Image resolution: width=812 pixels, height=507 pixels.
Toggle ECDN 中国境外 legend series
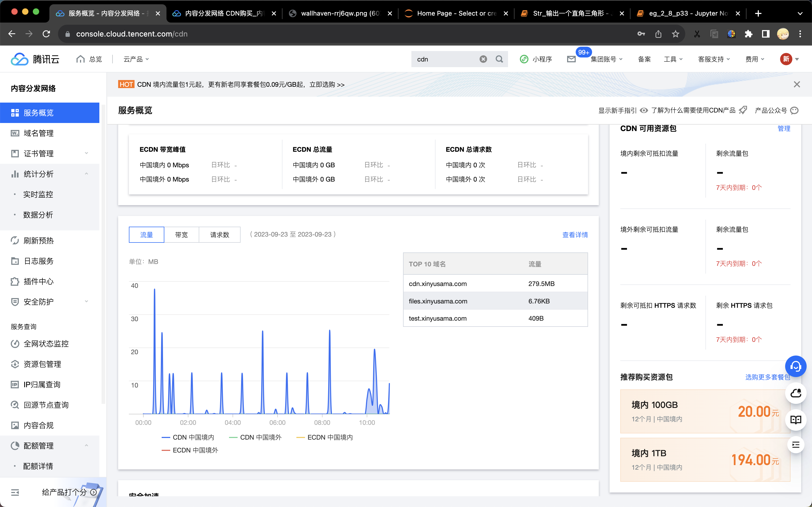coord(190,450)
